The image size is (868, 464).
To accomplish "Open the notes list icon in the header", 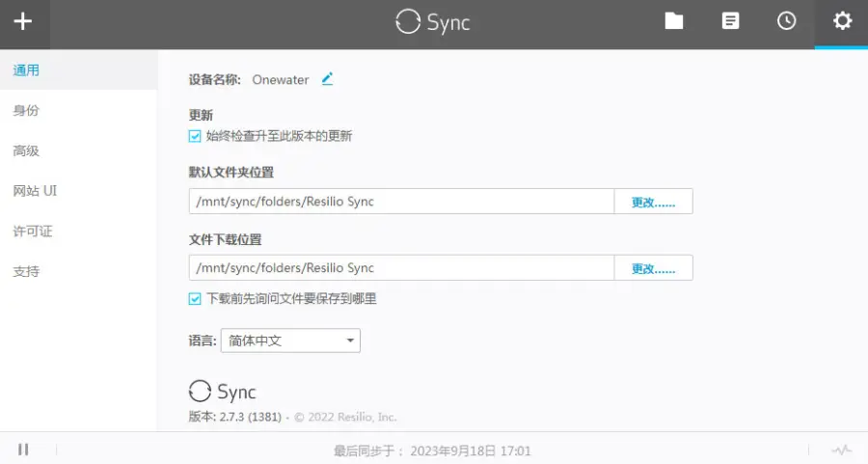I will 730,21.
